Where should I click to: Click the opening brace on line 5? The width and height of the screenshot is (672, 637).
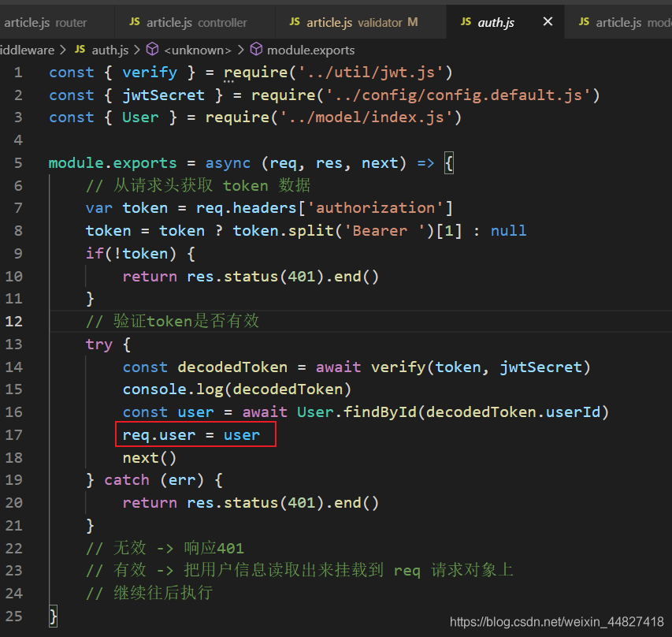(449, 163)
